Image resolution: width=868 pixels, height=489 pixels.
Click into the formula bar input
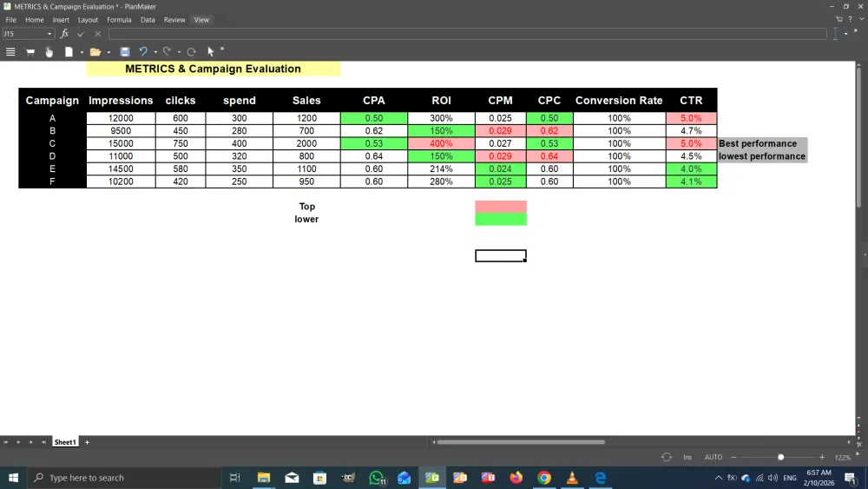tap(468, 34)
